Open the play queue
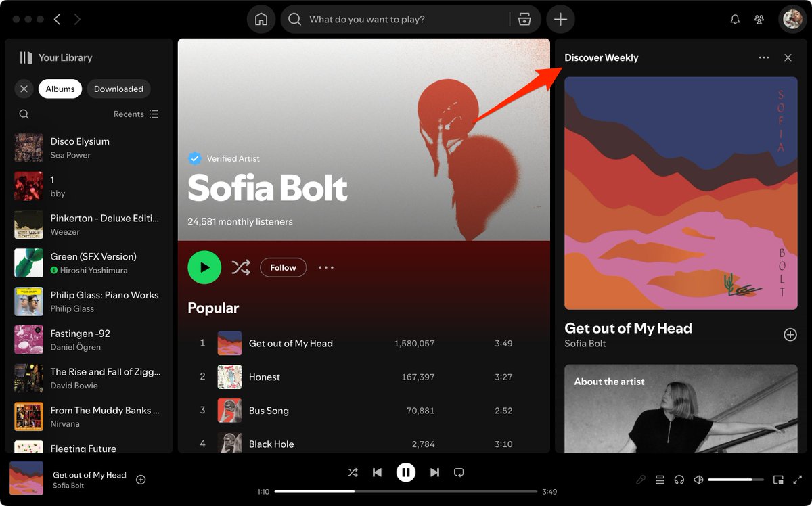Image resolution: width=812 pixels, height=506 pixels. 660,479
